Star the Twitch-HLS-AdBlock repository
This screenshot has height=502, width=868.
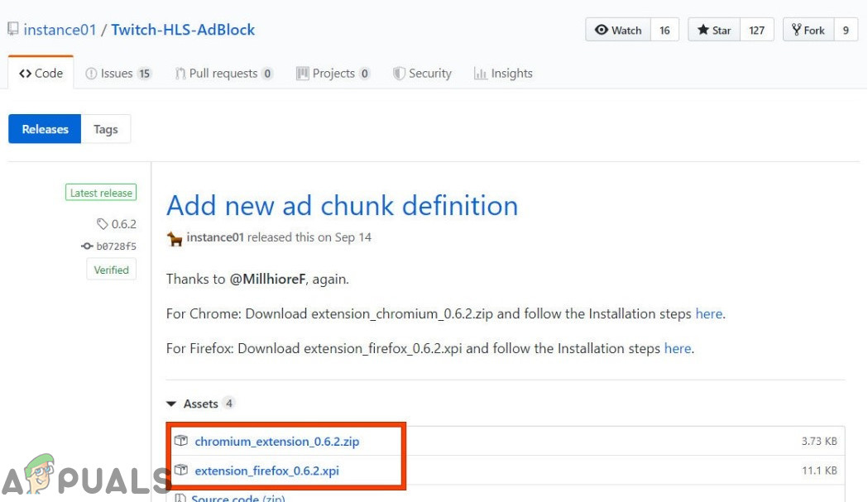tap(714, 30)
